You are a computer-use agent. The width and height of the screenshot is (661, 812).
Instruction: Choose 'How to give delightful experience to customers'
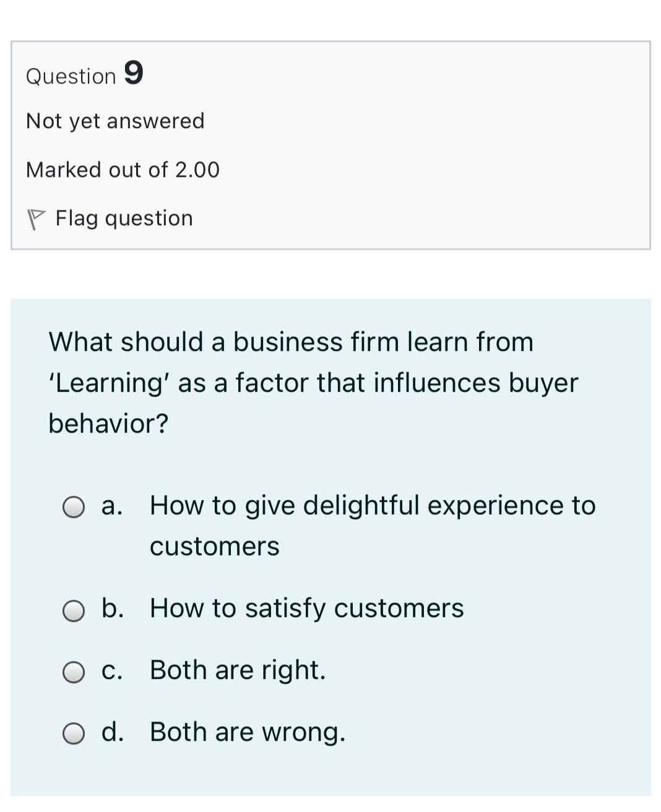(373, 506)
